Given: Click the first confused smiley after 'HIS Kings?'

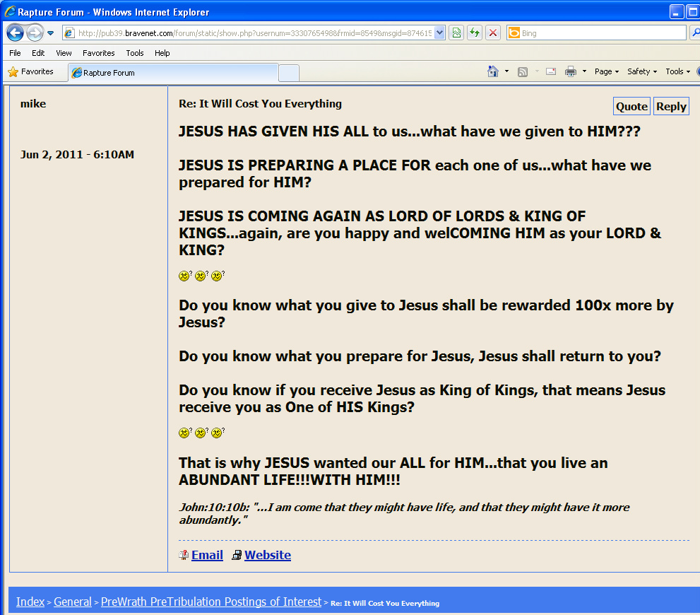Looking at the screenshot, I should click(184, 433).
